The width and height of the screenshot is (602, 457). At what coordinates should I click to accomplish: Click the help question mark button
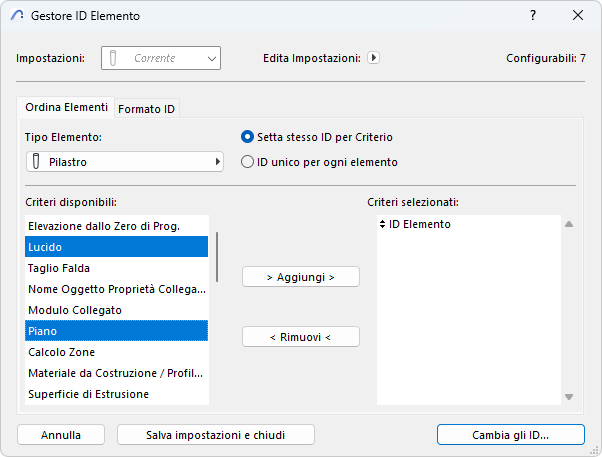tap(532, 16)
